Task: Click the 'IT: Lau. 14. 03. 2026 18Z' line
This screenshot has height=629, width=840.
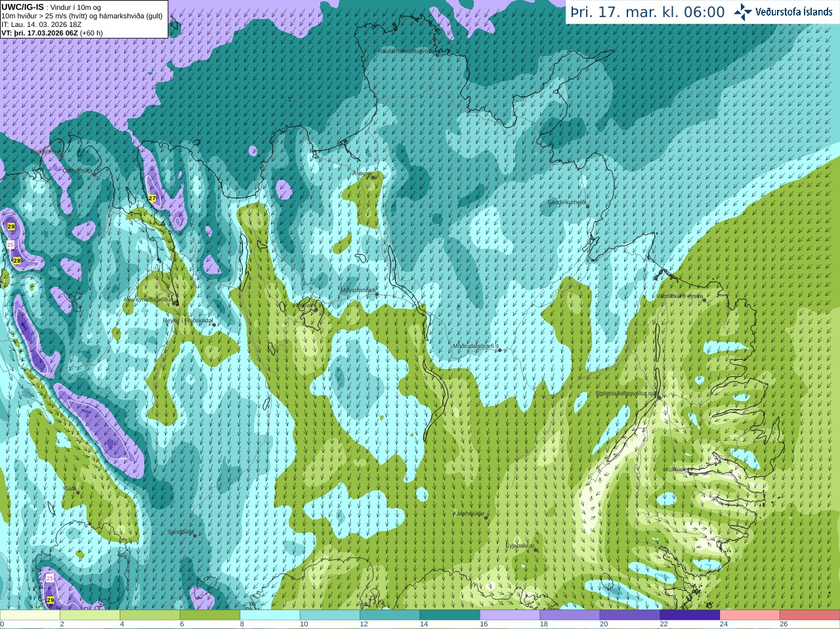Action: tap(41, 24)
